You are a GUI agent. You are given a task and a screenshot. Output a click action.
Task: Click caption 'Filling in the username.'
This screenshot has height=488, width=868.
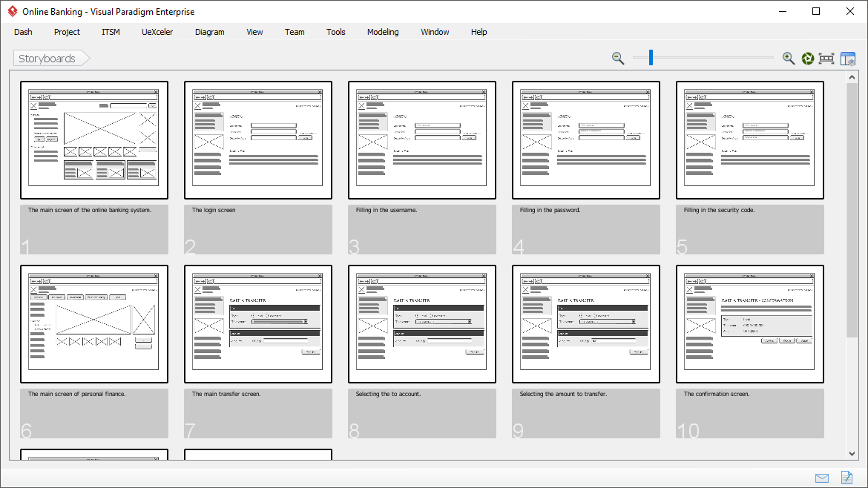tap(387, 210)
